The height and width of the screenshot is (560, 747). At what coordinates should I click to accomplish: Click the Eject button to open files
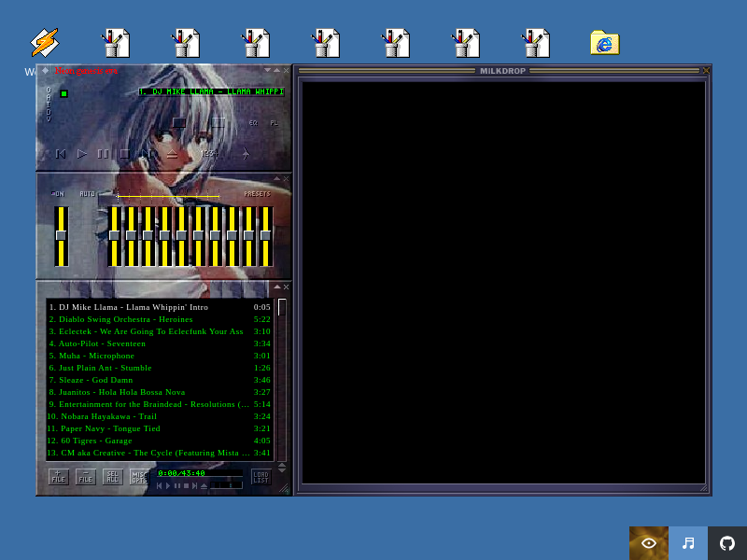click(x=172, y=154)
